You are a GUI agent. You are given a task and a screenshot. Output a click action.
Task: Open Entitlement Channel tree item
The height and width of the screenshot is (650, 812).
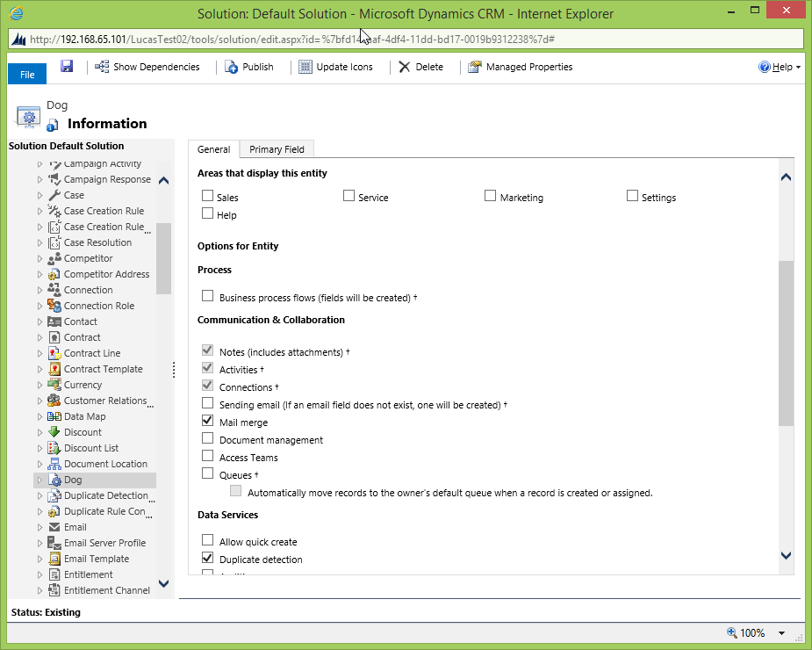[x=107, y=590]
